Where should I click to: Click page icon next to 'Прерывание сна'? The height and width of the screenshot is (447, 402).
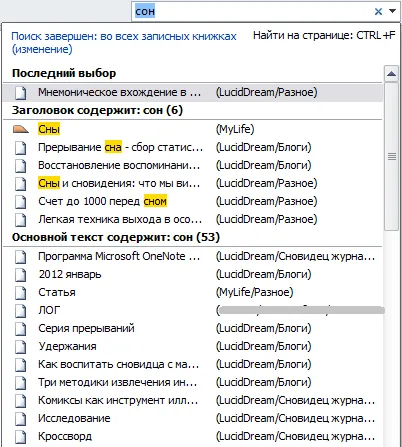coord(21,147)
